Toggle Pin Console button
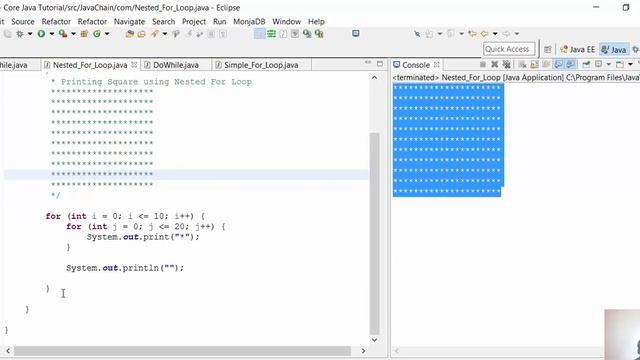 pos(586,64)
